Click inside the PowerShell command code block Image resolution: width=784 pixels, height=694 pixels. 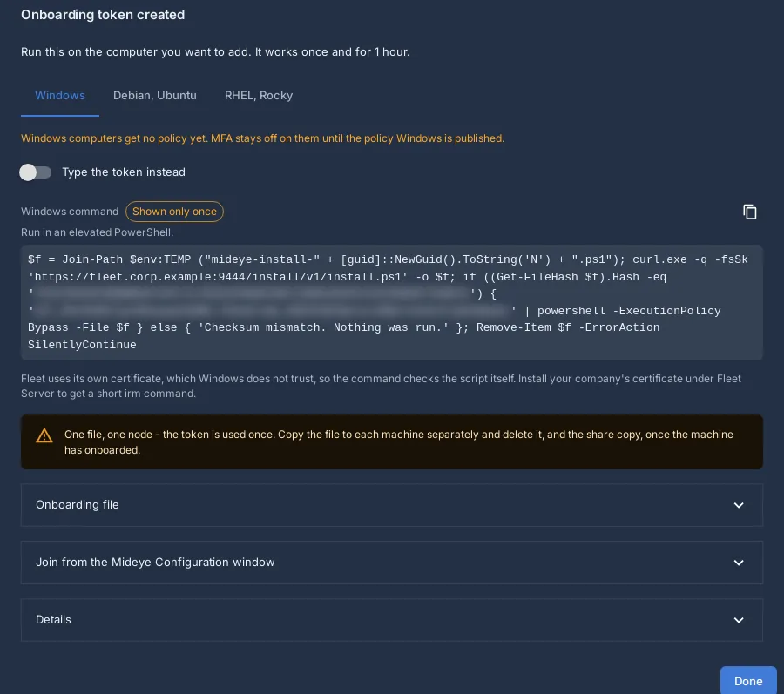[x=391, y=302]
